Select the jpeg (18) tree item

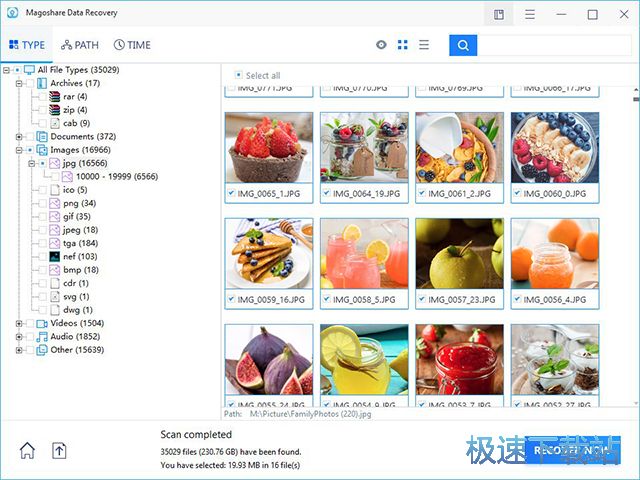[80, 230]
